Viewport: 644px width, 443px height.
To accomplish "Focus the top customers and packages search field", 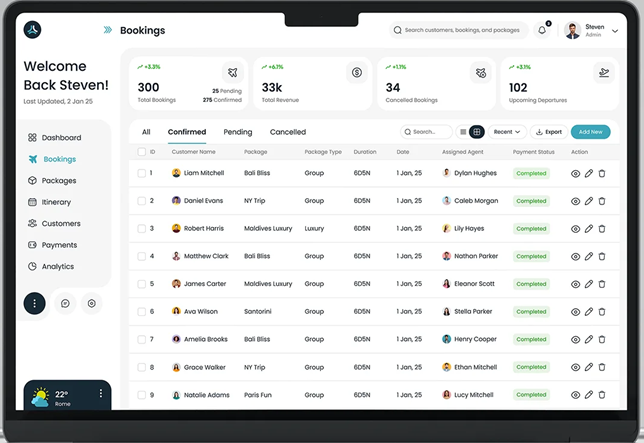I will coord(460,31).
